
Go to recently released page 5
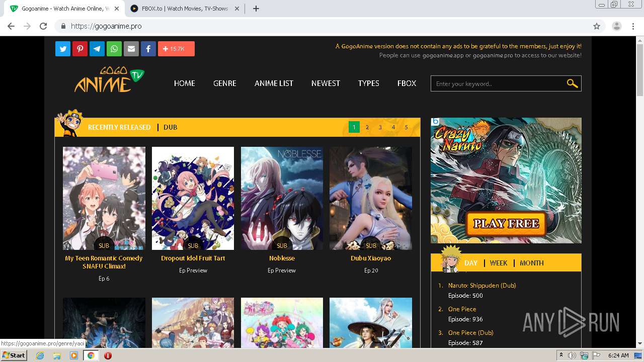click(407, 127)
